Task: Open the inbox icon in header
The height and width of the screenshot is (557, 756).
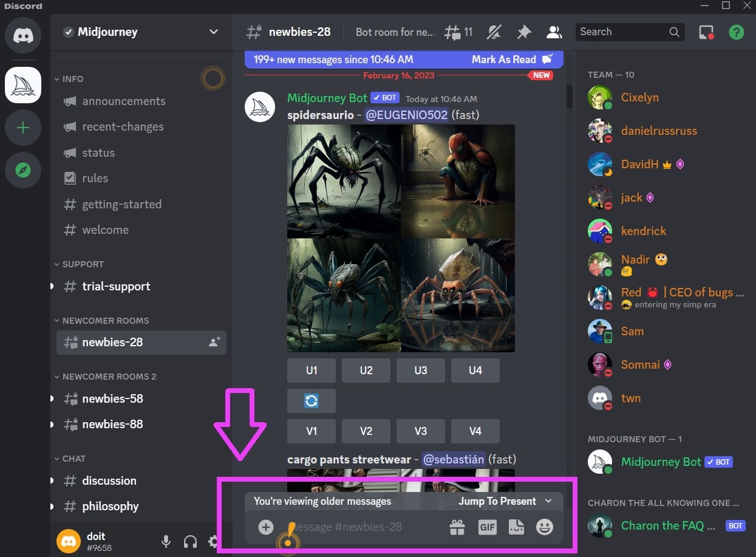Action: (706, 32)
